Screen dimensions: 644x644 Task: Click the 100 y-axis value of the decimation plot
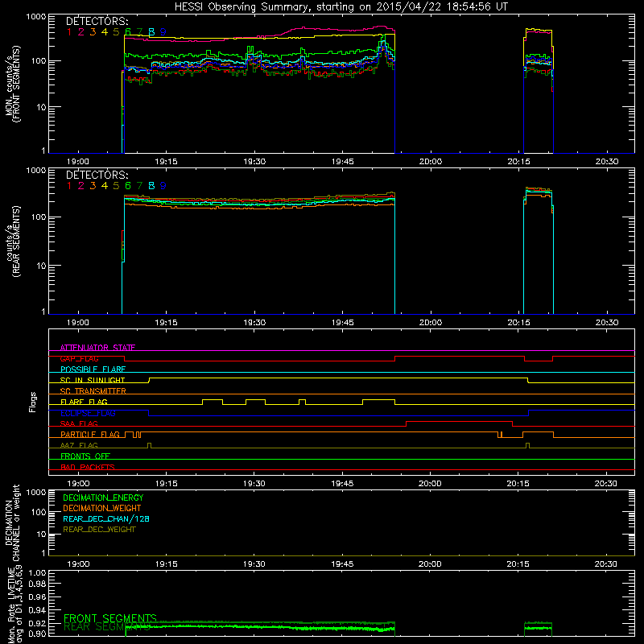click(x=39, y=512)
